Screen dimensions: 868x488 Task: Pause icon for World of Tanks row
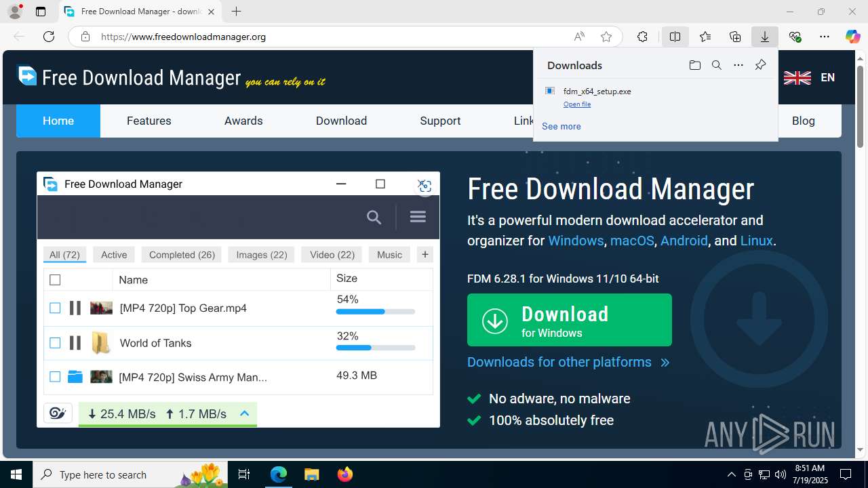pyautogui.click(x=75, y=343)
